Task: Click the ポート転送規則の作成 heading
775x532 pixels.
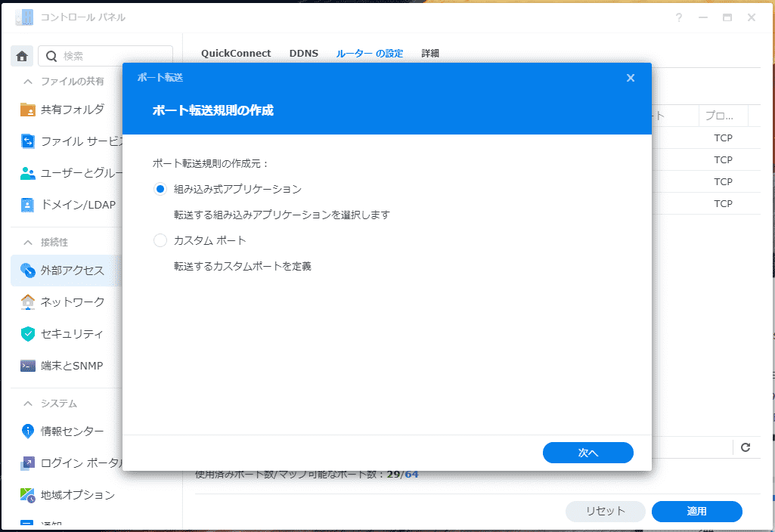Action: pos(212,110)
